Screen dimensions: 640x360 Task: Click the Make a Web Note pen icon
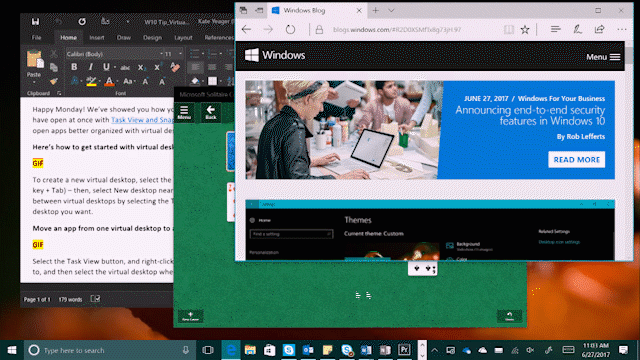click(577, 29)
